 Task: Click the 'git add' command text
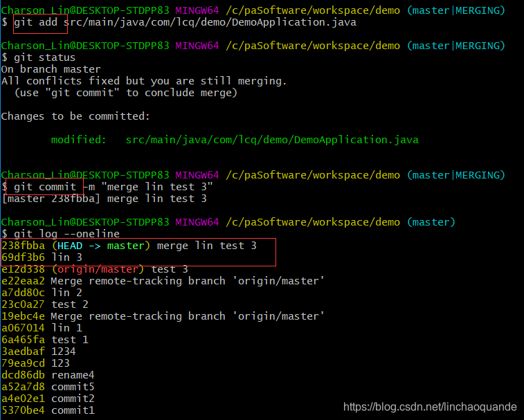[x=35, y=22]
